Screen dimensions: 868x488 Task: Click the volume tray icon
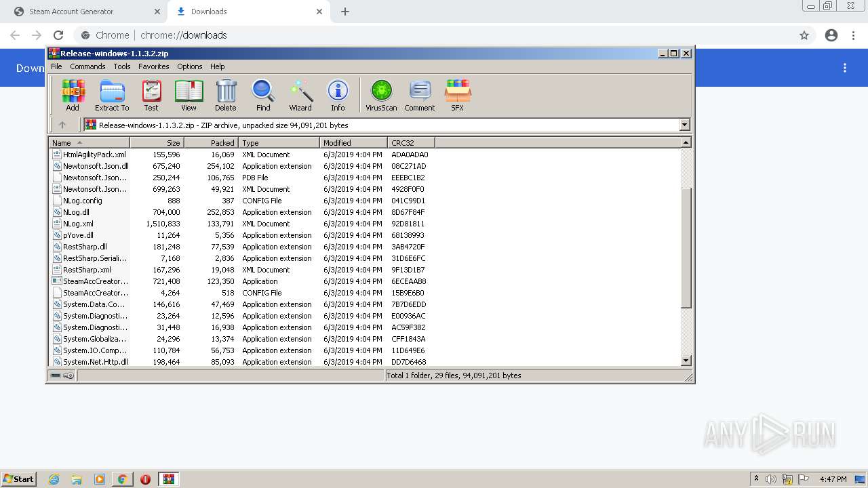pos(771,479)
